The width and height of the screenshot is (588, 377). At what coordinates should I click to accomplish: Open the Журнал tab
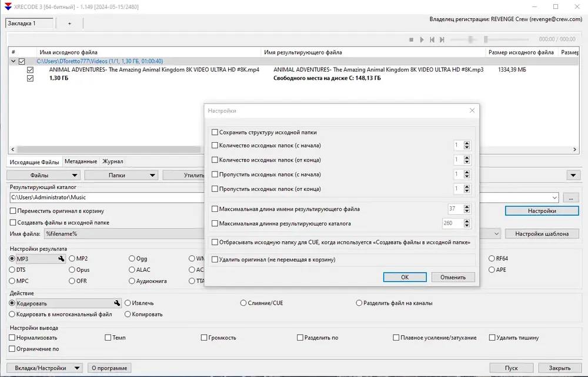point(113,161)
